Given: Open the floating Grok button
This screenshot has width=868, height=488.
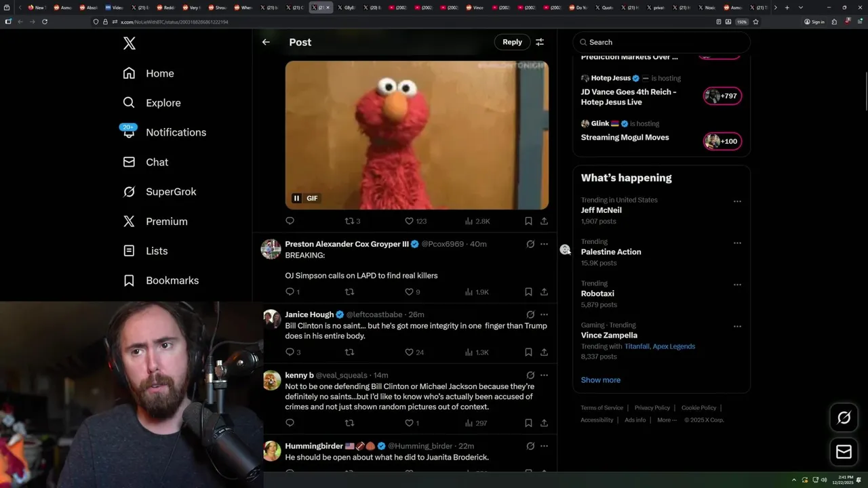Looking at the screenshot, I should [x=844, y=418].
